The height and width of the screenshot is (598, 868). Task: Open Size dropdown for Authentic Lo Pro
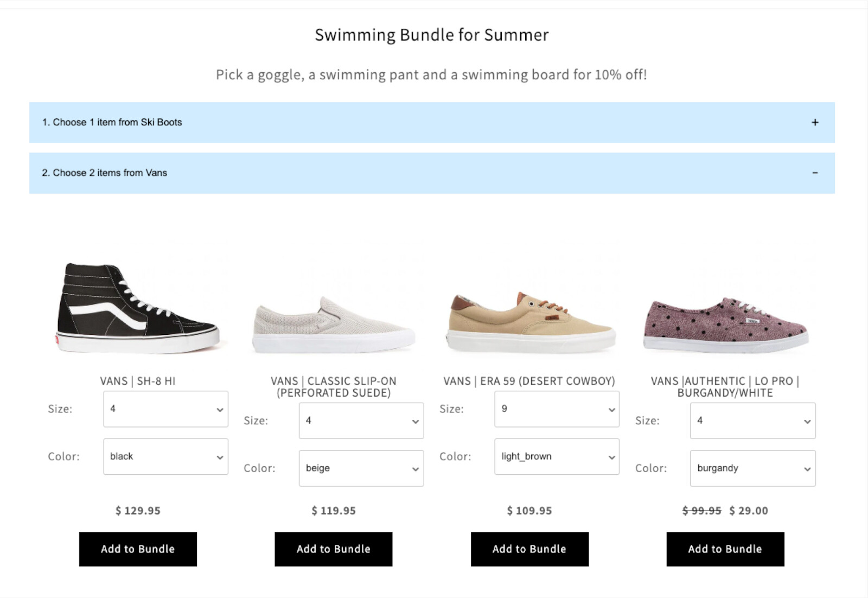coord(752,421)
